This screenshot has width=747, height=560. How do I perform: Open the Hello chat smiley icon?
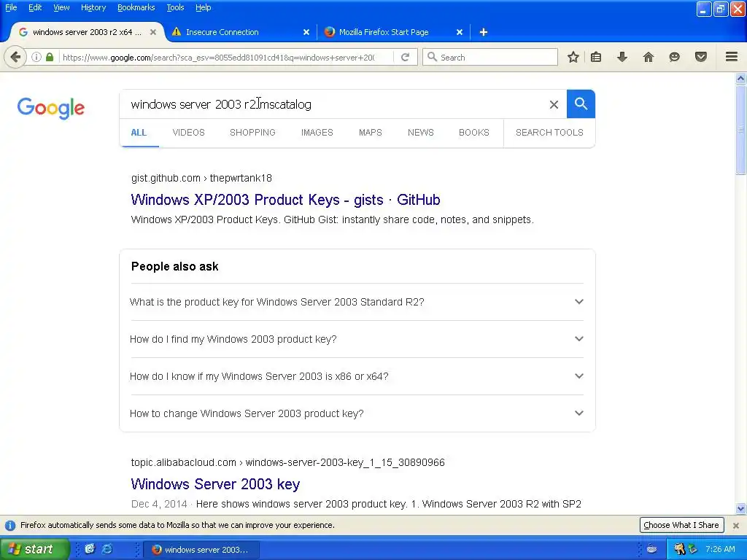coord(674,57)
